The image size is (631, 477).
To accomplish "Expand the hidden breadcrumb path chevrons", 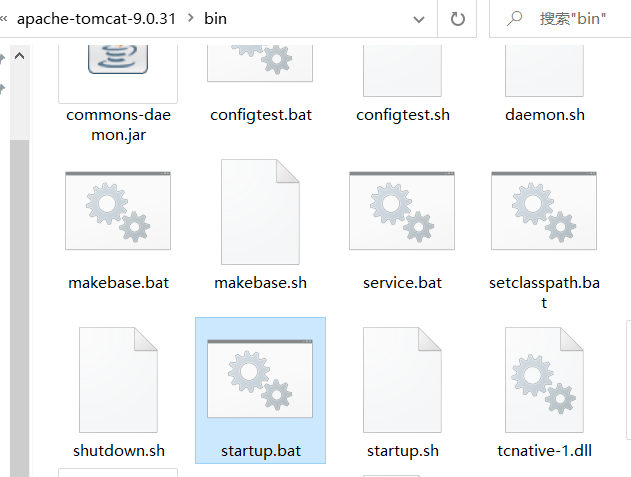I will [x=4, y=18].
